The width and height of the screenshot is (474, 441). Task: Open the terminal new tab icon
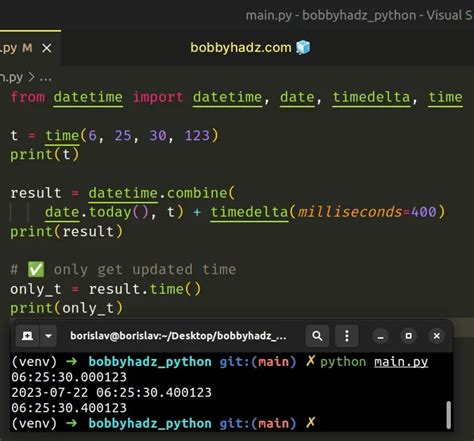pyautogui.click(x=27, y=336)
